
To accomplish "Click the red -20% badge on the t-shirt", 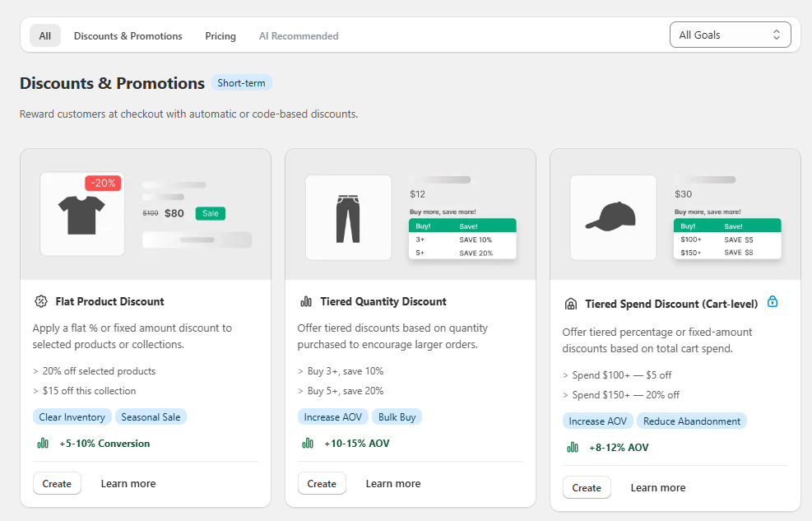I will (104, 183).
